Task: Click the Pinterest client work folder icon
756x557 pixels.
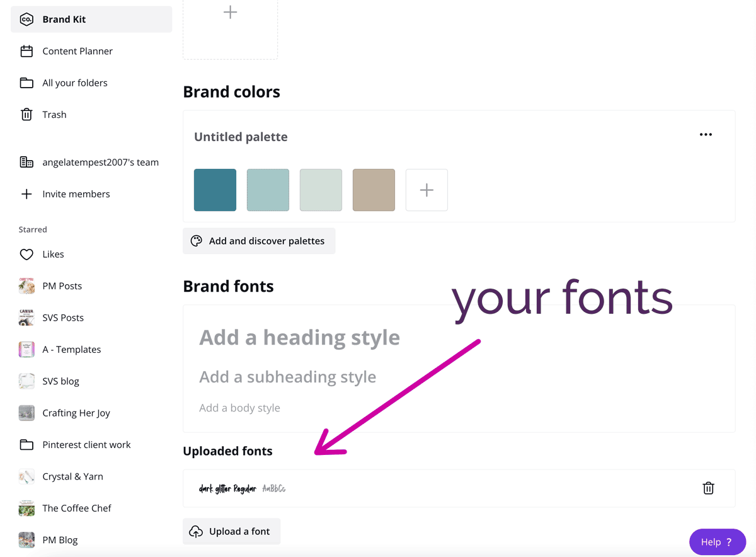Action: [26, 444]
